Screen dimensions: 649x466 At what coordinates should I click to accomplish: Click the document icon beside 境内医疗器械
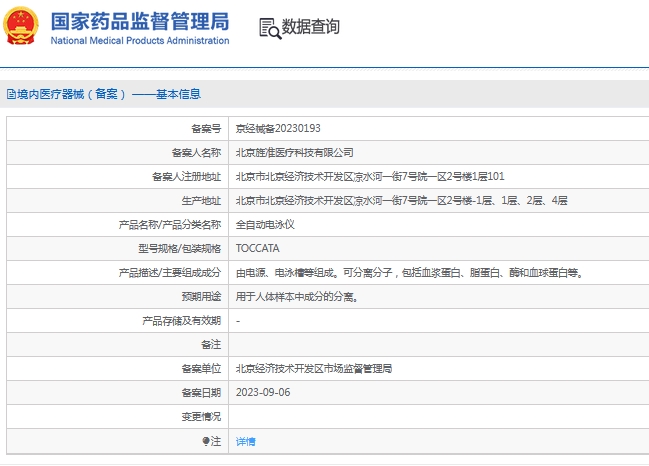[x=11, y=94]
